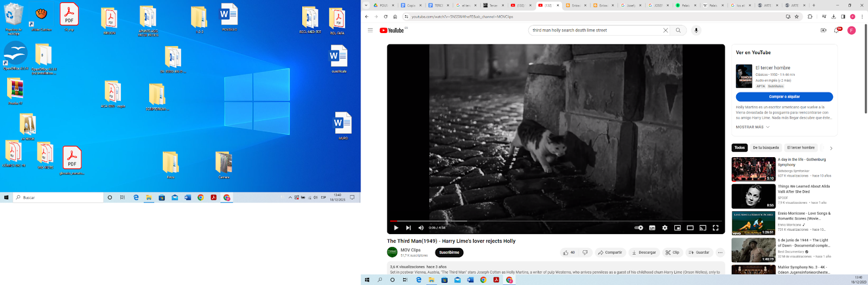Open Chrome three-dot menu

[862, 17]
